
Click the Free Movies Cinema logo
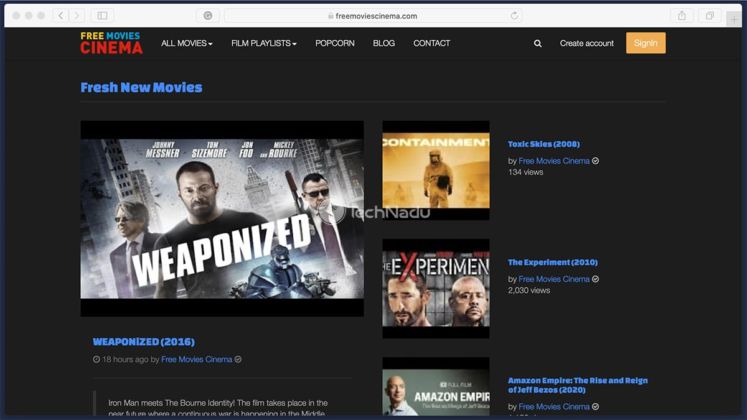tap(111, 43)
